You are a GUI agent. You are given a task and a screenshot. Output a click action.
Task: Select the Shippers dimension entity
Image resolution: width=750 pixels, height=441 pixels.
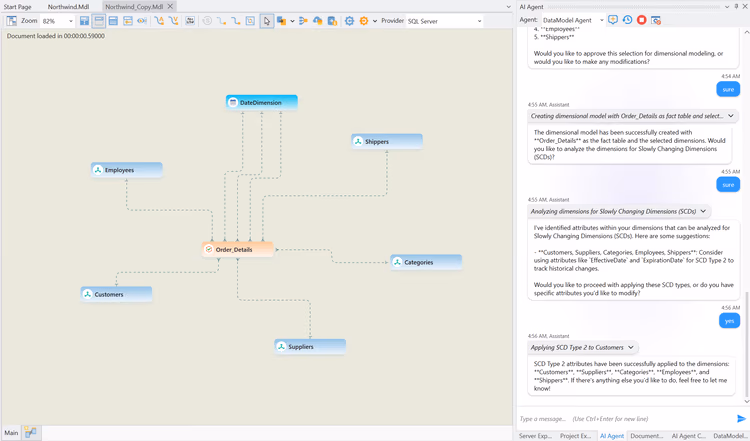pos(387,142)
